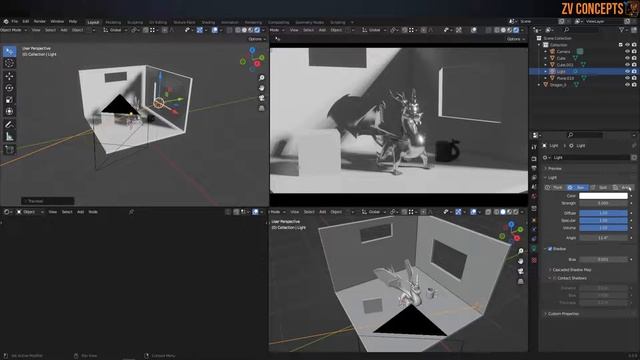Open the File menu
The width and height of the screenshot is (640, 360).
[15, 22]
